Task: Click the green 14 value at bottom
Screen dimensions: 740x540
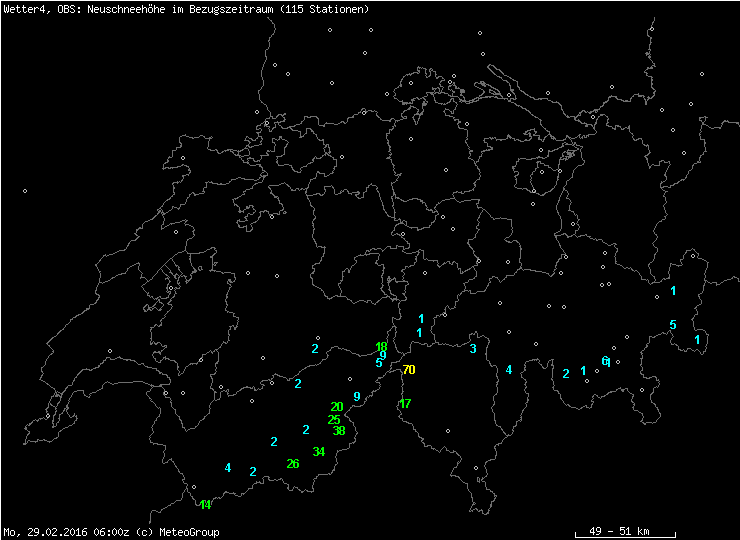Action: click(205, 505)
